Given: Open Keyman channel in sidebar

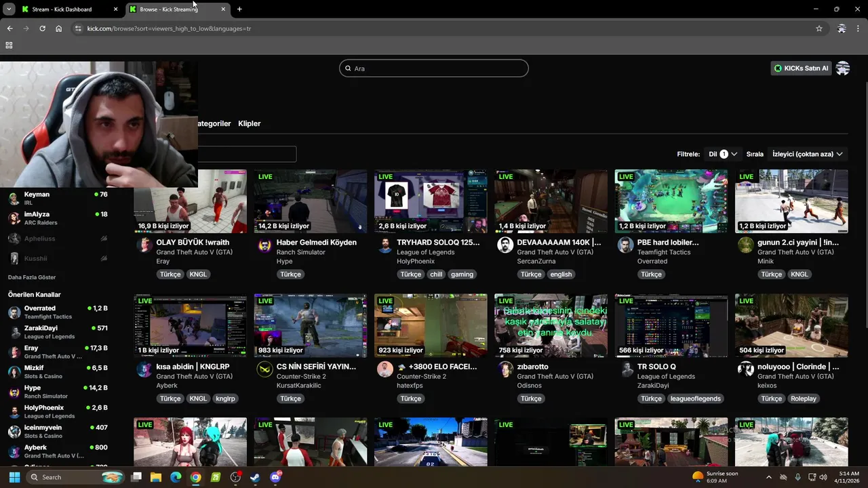Looking at the screenshot, I should [58, 198].
